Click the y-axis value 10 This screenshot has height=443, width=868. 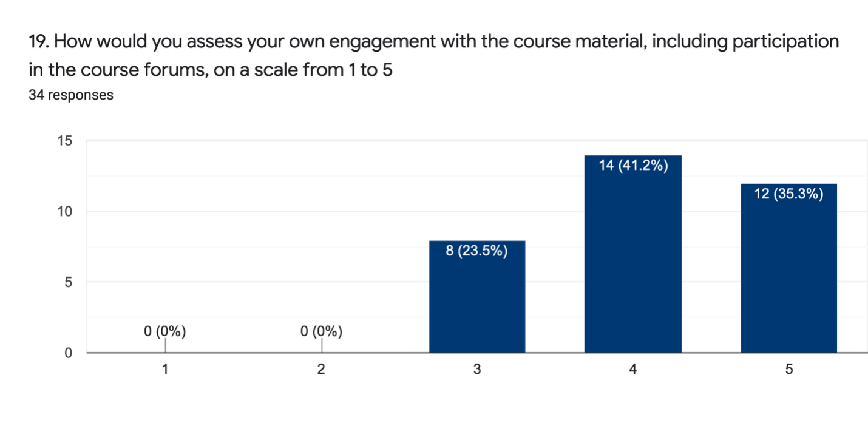64,212
